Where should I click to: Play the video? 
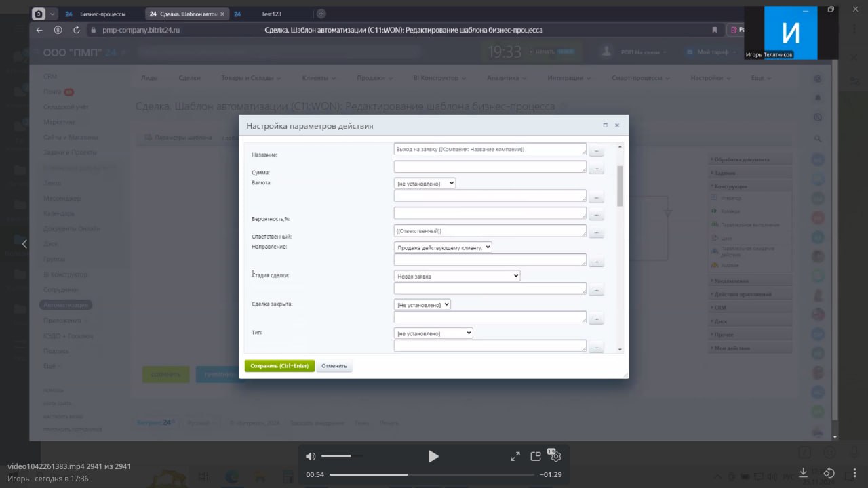(x=433, y=456)
